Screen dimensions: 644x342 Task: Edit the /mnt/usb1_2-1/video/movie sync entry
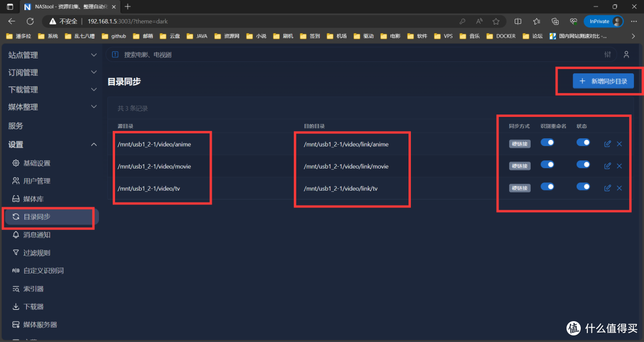pyautogui.click(x=608, y=166)
